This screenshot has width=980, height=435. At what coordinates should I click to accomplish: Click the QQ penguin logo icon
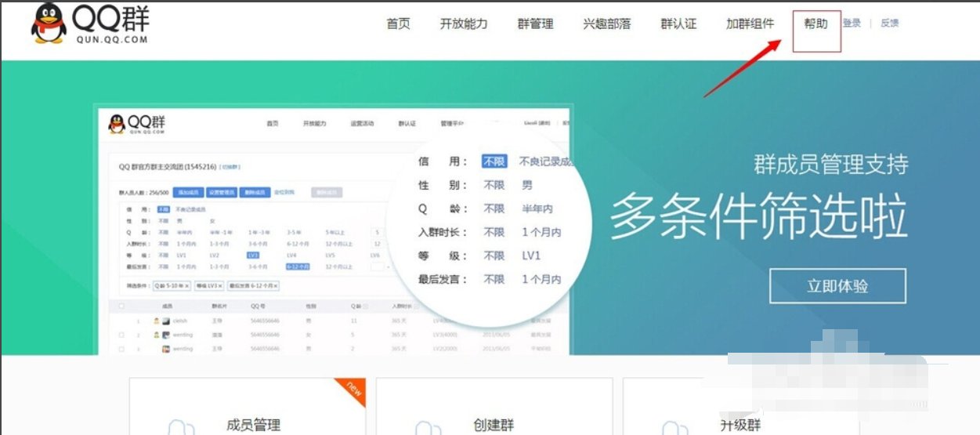pos(49,24)
